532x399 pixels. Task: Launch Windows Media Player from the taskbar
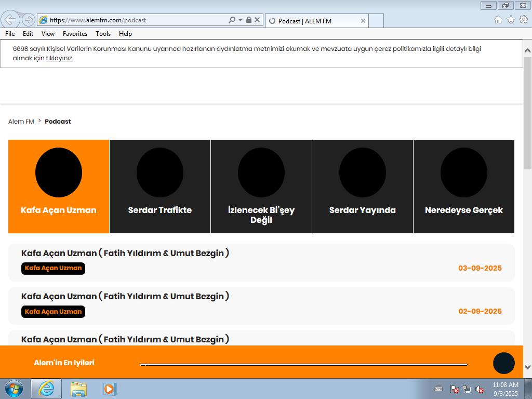point(110,389)
